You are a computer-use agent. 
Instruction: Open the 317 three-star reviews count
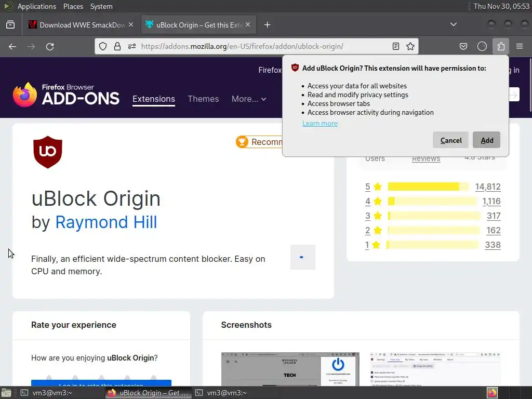click(494, 216)
